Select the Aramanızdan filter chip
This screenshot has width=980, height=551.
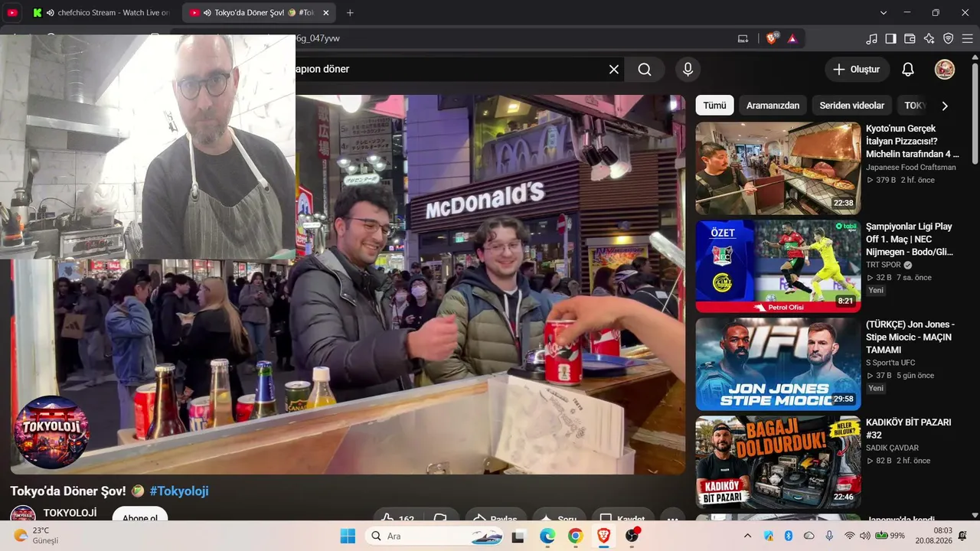[x=773, y=106]
